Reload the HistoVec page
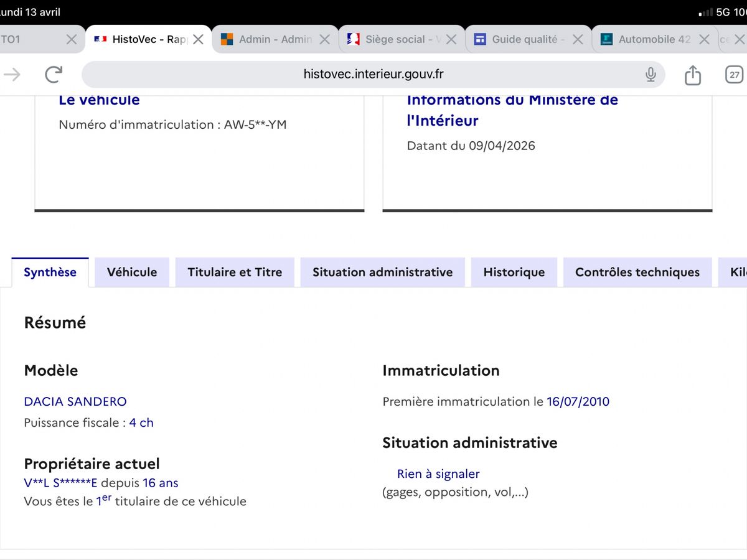 coord(54,75)
